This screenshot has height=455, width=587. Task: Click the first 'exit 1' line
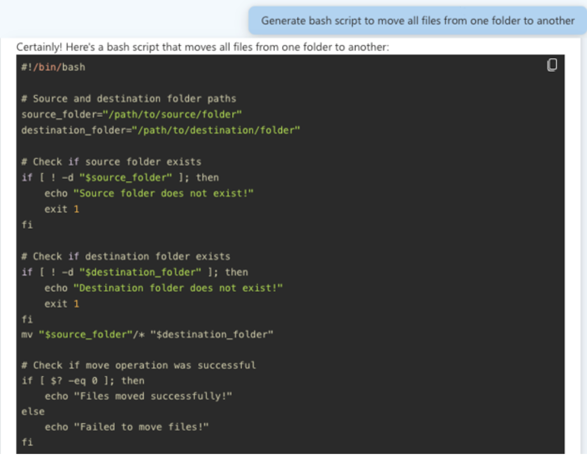tap(62, 209)
